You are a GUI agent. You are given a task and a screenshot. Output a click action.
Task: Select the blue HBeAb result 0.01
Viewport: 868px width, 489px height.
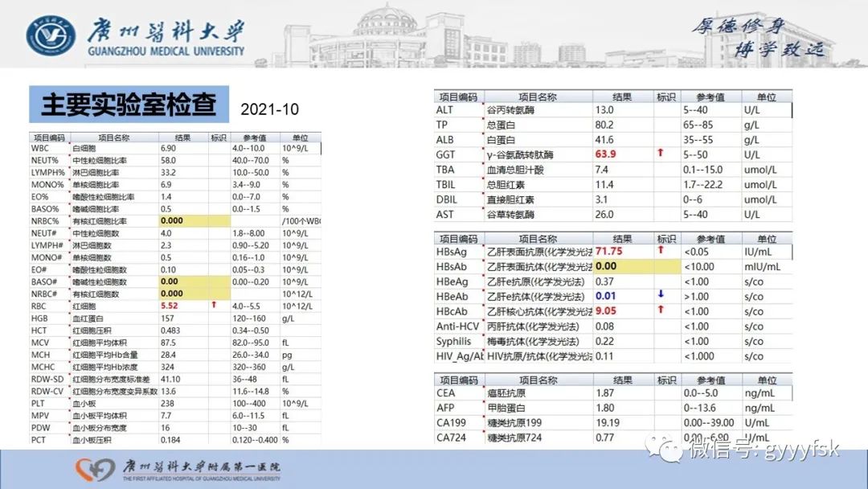click(606, 296)
